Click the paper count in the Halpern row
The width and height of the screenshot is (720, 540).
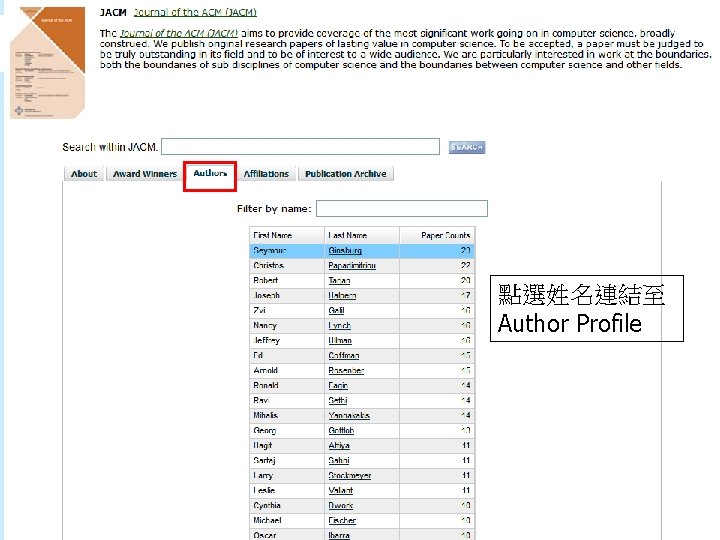(465, 296)
